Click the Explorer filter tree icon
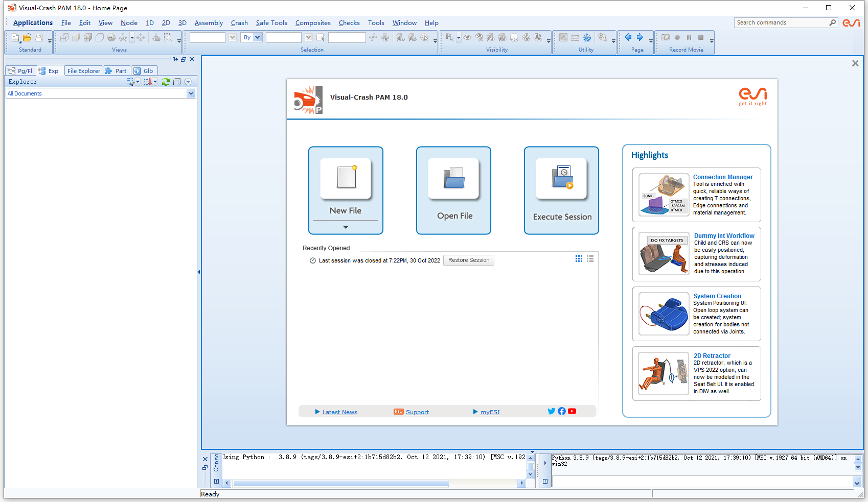This screenshot has height=502, width=868. (x=131, y=82)
